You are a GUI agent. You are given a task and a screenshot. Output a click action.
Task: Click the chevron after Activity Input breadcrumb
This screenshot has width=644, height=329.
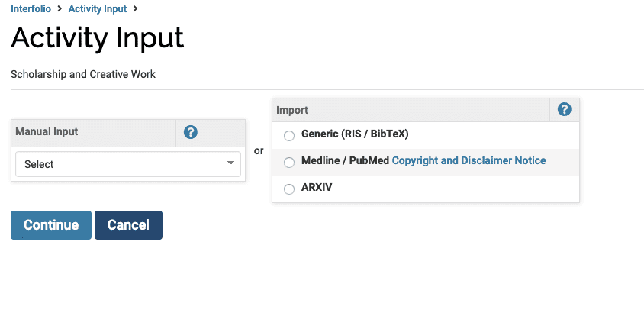click(135, 8)
